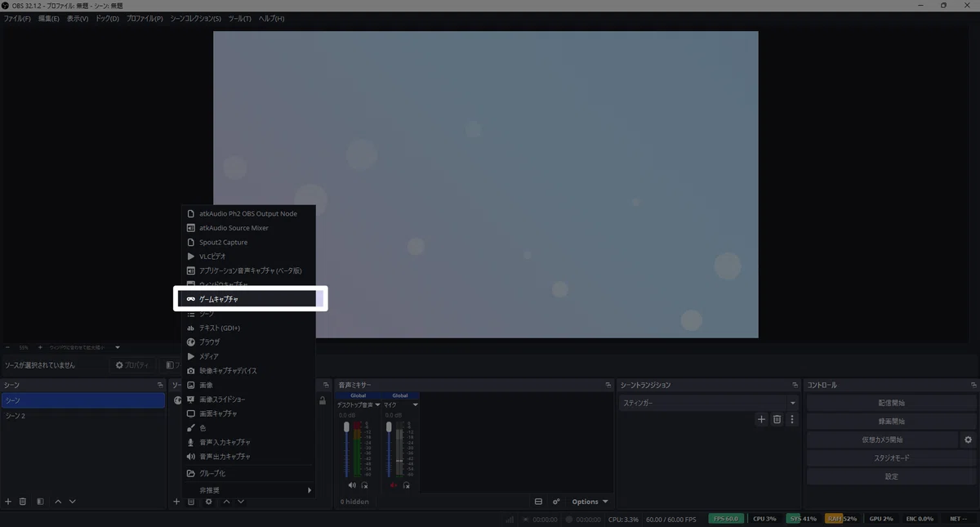Add a new scene with the plus icon
Viewport: 980px width, 527px height.
click(8, 502)
